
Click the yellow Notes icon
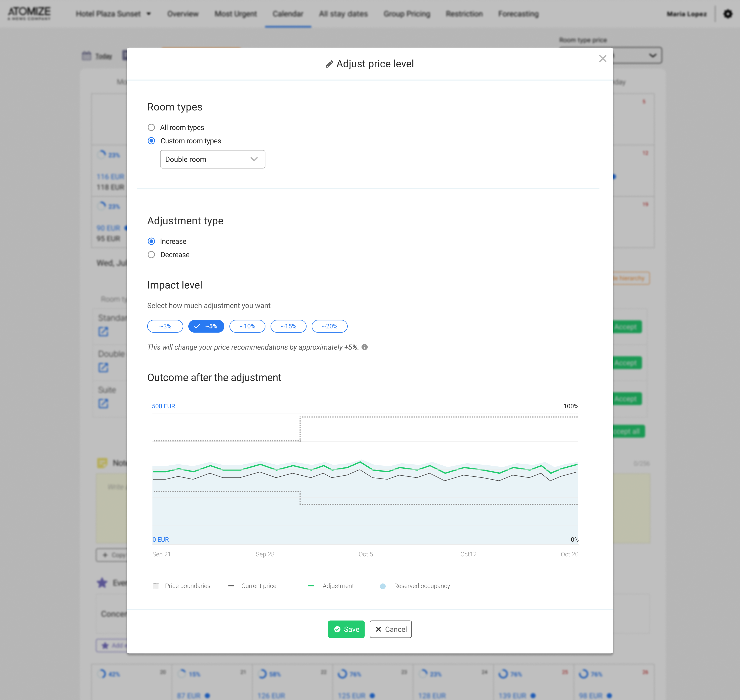pyautogui.click(x=102, y=463)
